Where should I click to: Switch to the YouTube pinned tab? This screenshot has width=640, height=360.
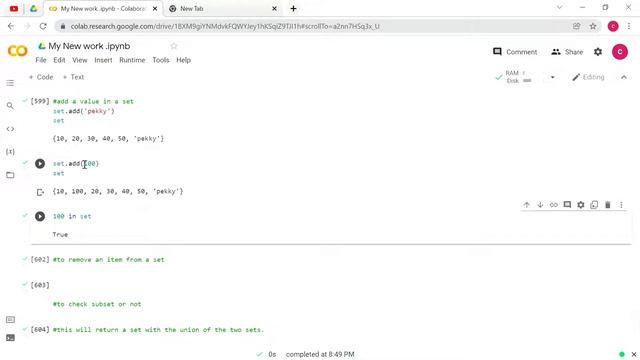pos(14,9)
